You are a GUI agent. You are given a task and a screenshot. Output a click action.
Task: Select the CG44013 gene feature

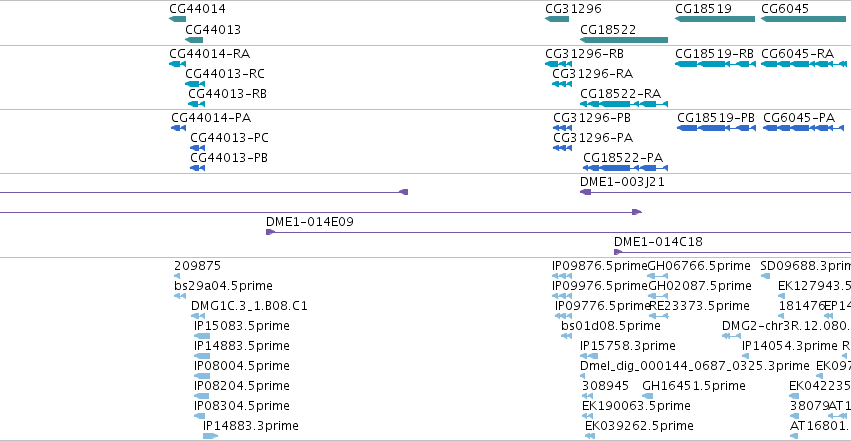click(x=194, y=40)
